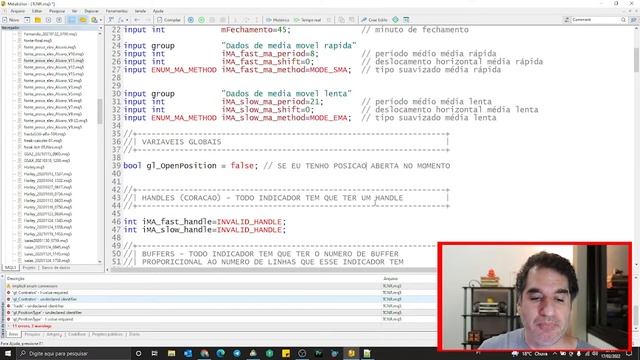Open the Windows Start menu

8,353
